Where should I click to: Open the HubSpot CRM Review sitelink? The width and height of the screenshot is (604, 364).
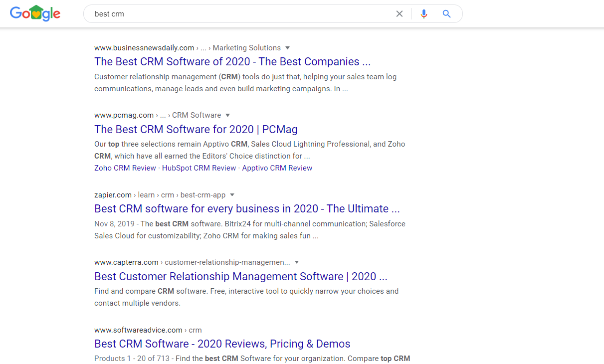click(x=199, y=168)
